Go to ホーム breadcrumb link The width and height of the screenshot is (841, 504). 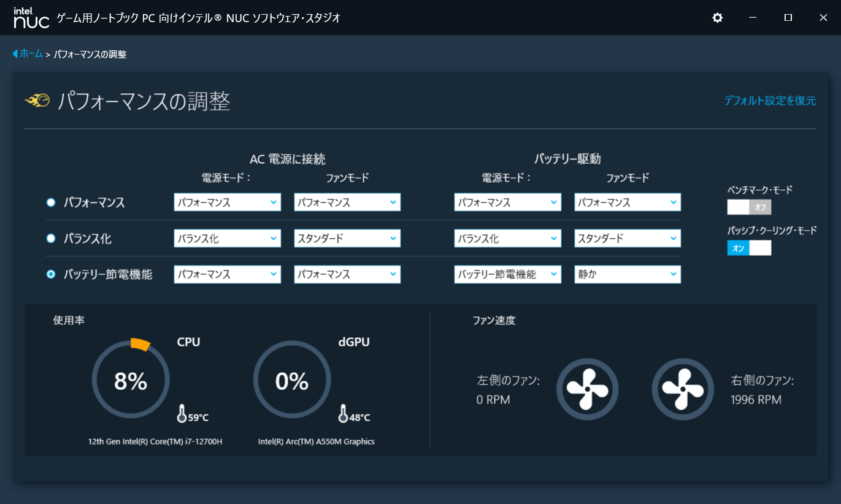click(x=31, y=54)
